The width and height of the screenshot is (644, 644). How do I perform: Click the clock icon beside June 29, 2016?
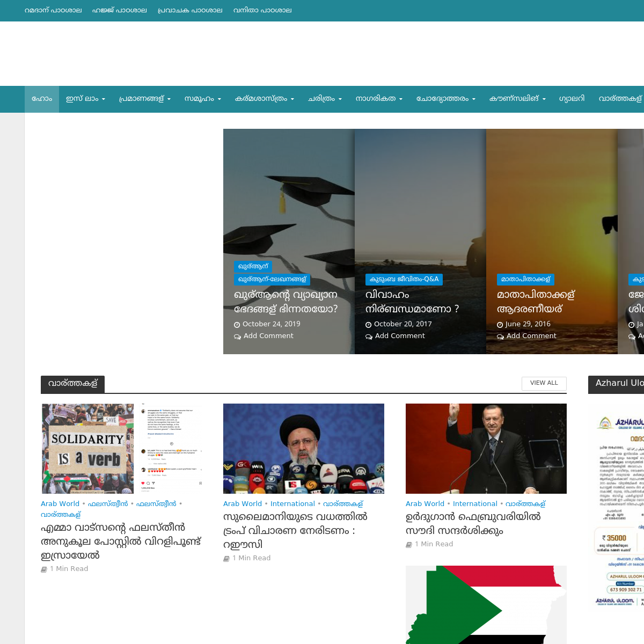[500, 325]
